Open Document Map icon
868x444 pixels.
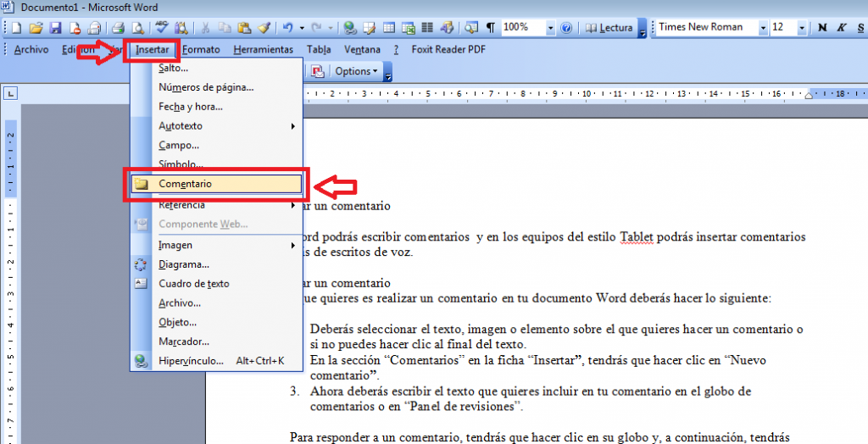pos(471,27)
